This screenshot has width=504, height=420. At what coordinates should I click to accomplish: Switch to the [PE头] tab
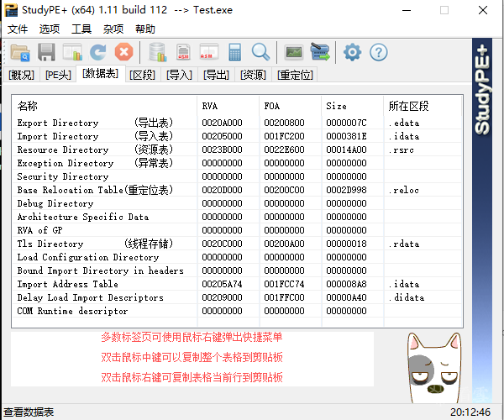point(58,75)
